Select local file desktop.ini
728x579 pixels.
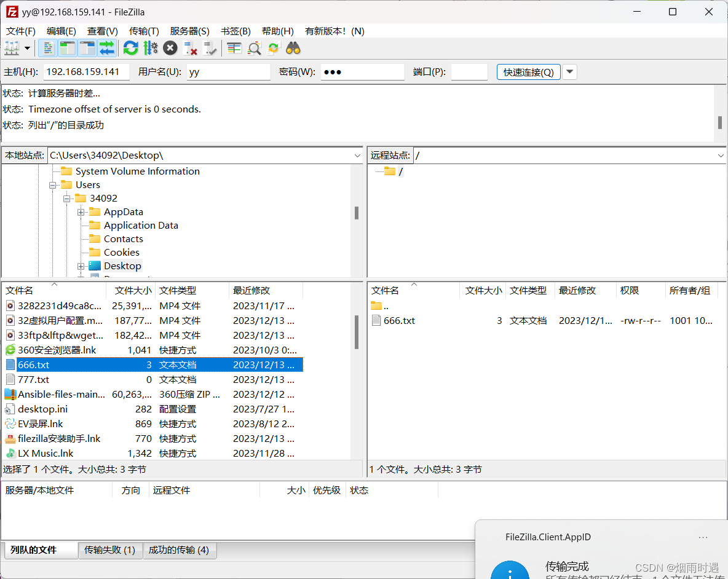[x=153, y=409]
